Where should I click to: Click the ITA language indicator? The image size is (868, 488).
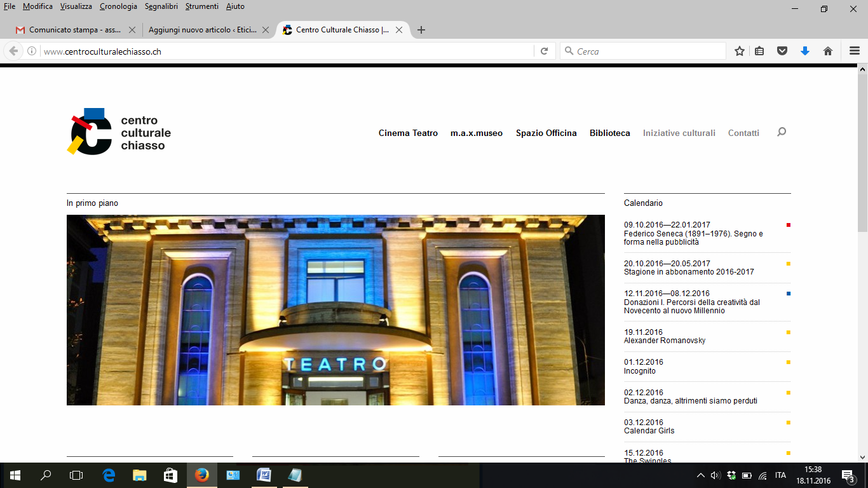pyautogui.click(x=780, y=475)
